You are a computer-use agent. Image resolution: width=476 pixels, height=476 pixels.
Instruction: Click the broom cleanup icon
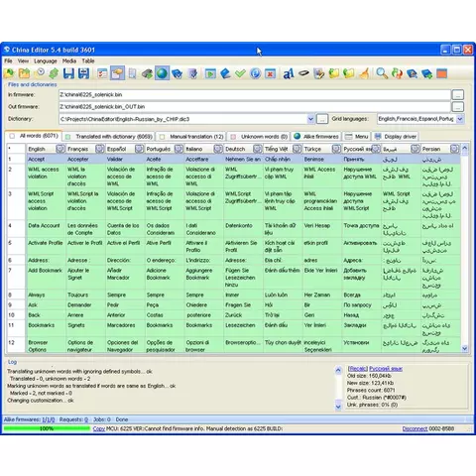point(364,73)
